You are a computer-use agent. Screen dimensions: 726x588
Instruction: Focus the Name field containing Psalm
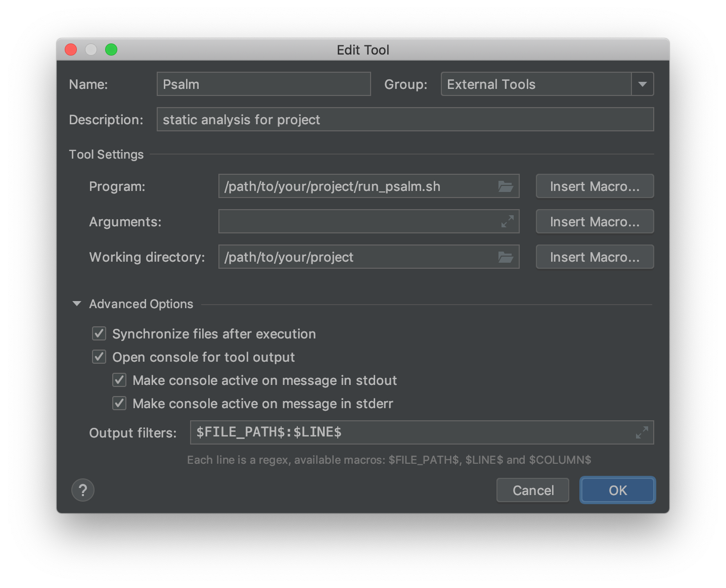click(x=263, y=84)
